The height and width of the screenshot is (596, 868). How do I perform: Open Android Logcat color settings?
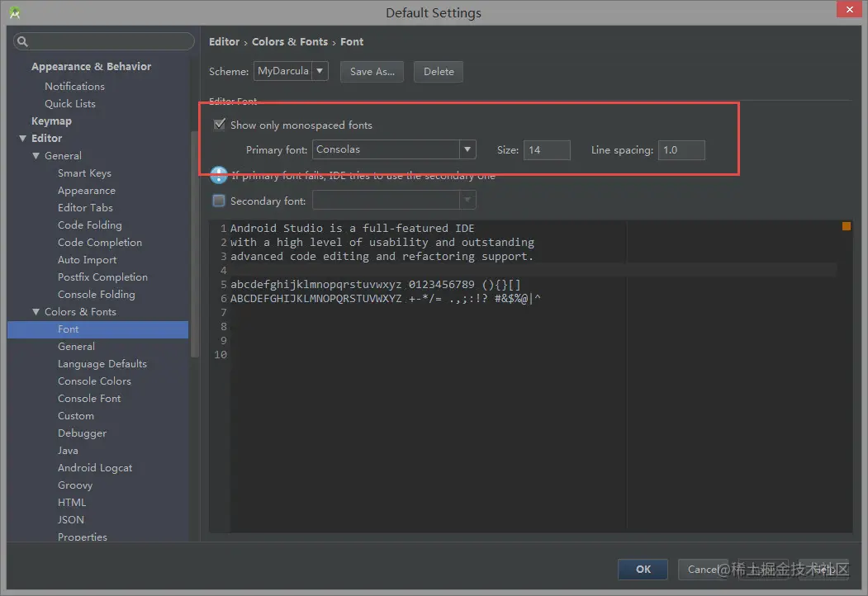(x=95, y=468)
